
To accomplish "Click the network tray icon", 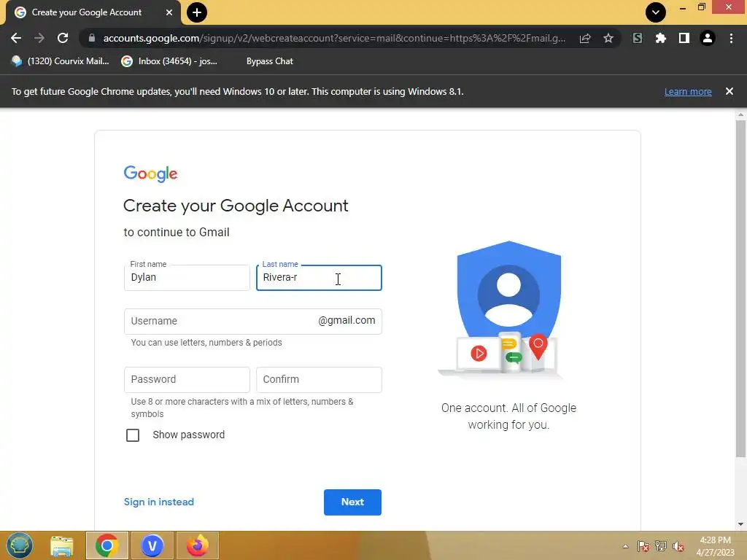I will pyautogui.click(x=661, y=546).
